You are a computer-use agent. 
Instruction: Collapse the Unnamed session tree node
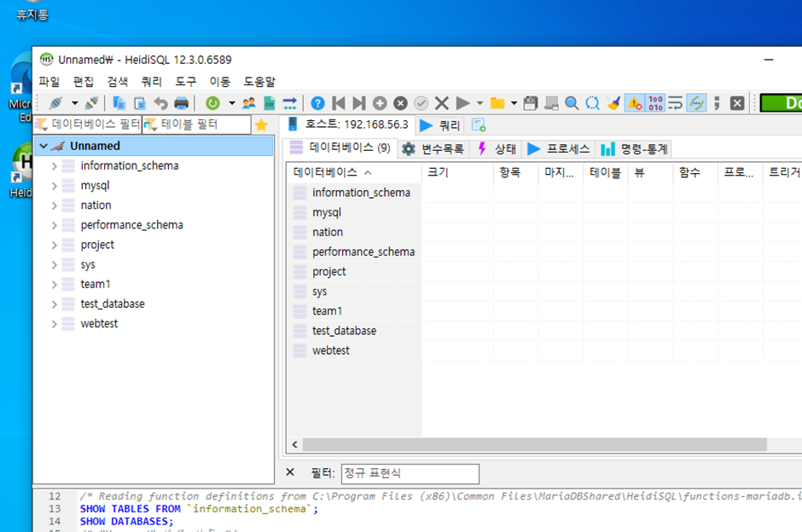click(44, 146)
